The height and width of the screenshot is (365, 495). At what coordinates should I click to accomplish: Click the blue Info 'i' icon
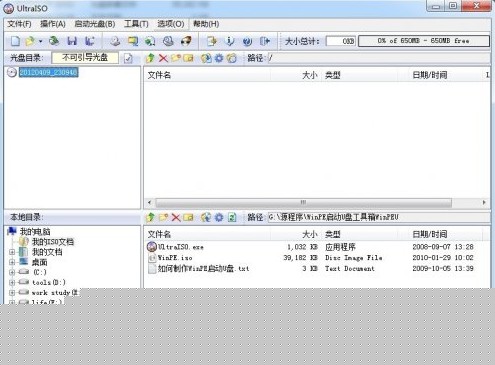pos(229,41)
